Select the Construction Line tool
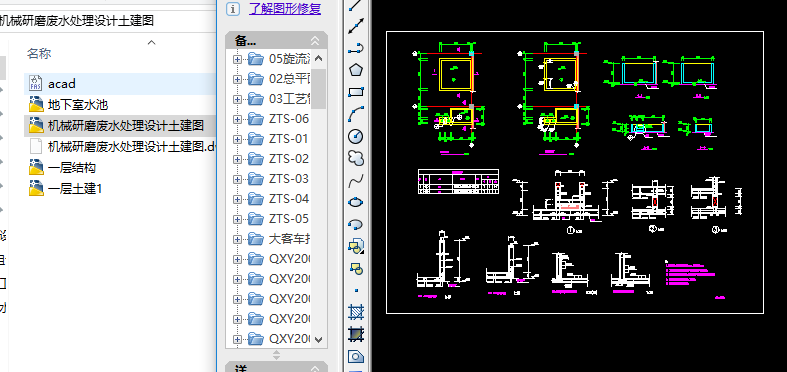The width and height of the screenshot is (787, 372). 356,26
